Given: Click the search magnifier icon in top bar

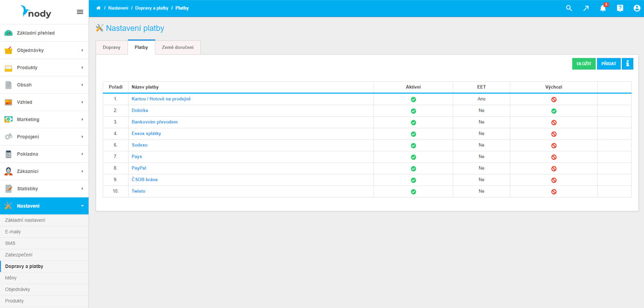Looking at the screenshot, I should pyautogui.click(x=569, y=8).
